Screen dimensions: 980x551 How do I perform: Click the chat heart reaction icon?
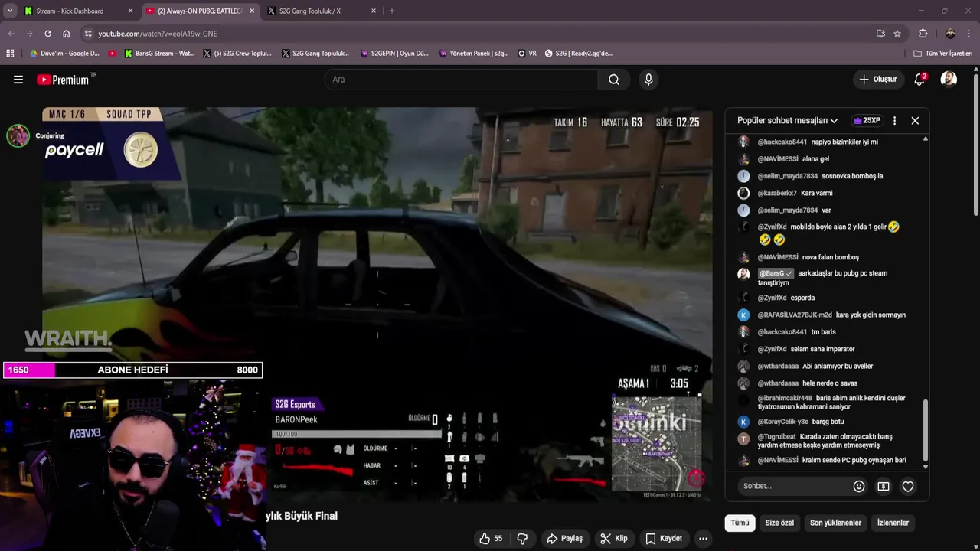[x=908, y=486]
